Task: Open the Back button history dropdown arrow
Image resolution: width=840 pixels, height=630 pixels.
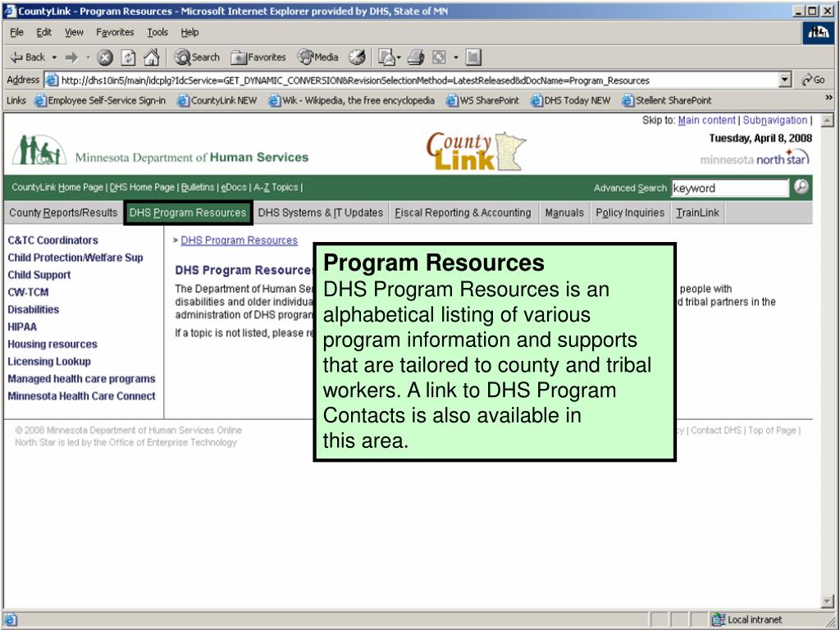Action: [53, 57]
